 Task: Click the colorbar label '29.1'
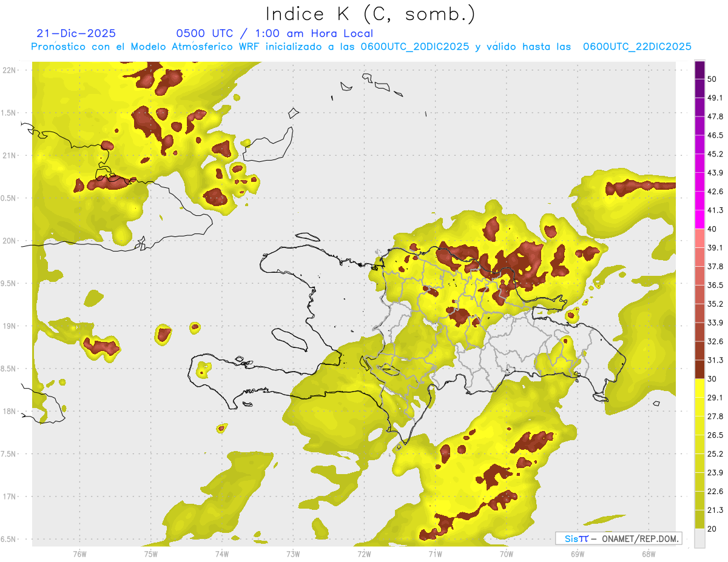pyautogui.click(x=715, y=398)
